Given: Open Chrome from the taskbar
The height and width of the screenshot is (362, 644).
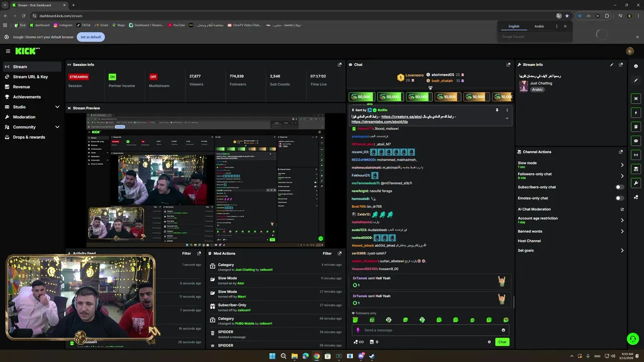Looking at the screenshot, I should pyautogui.click(x=316, y=356).
